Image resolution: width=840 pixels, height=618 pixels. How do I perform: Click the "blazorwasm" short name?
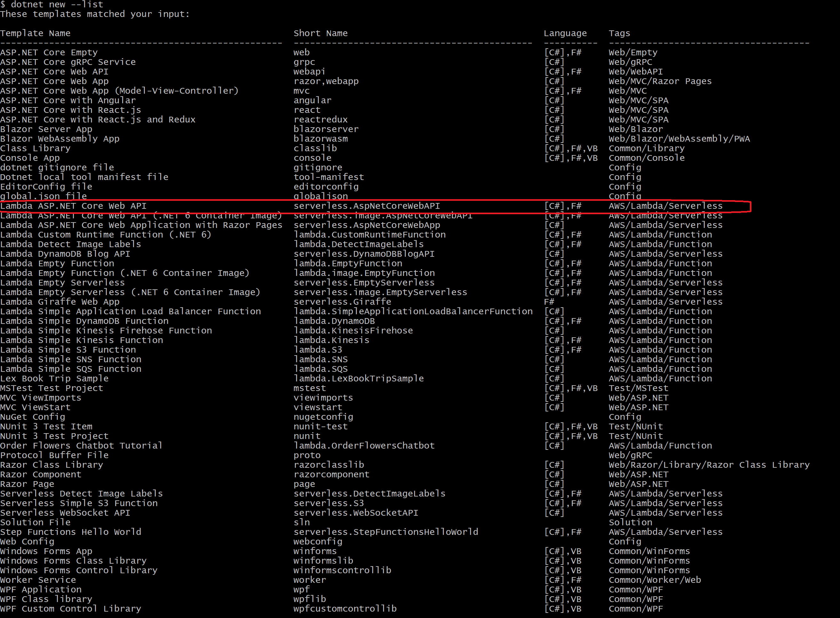[320, 139]
